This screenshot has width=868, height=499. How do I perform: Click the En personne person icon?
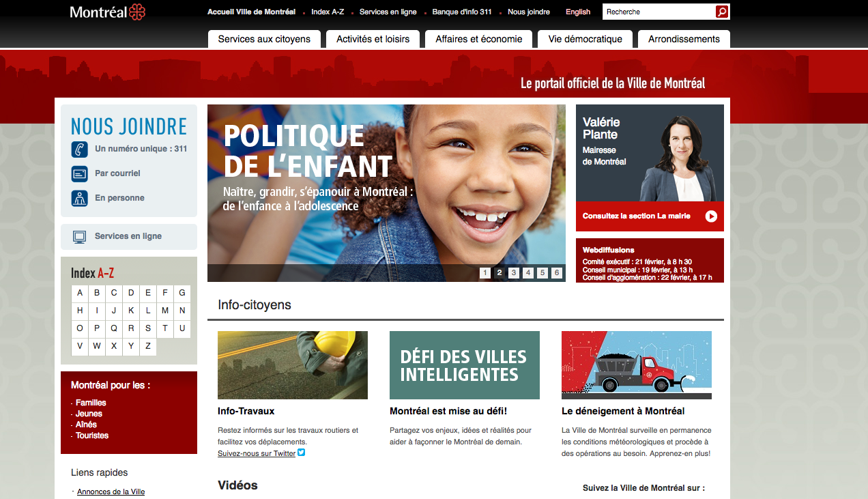tap(79, 198)
